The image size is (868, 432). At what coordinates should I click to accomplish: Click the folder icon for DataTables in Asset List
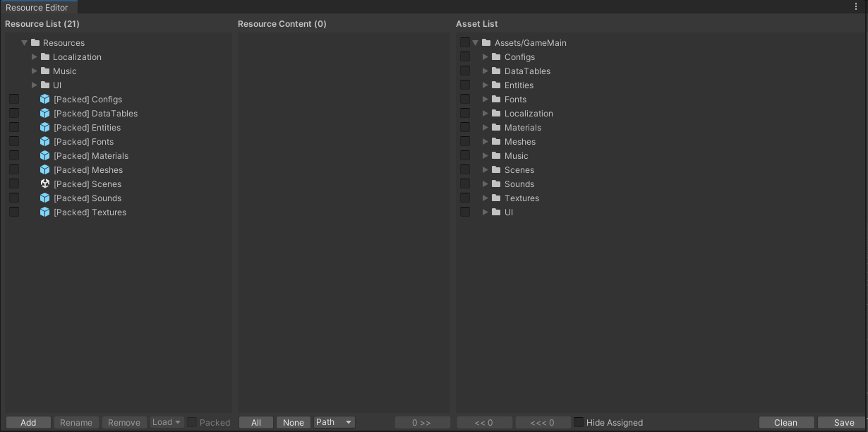(x=496, y=71)
